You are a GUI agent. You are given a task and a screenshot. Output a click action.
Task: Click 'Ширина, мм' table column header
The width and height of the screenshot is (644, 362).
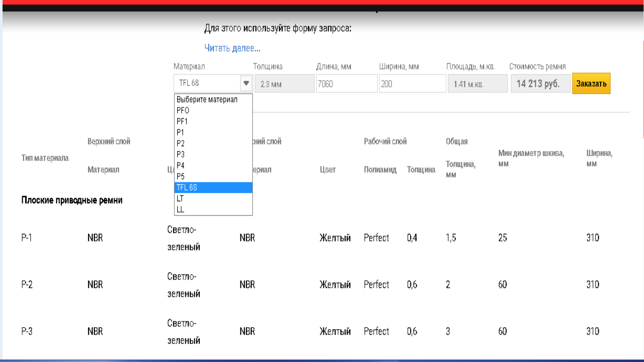pyautogui.click(x=599, y=158)
